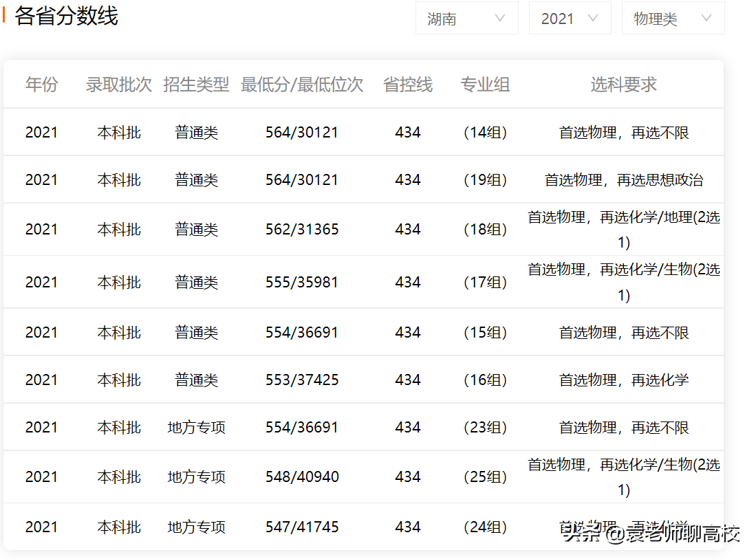Select the 最低分/最低位次 column header
Viewport: 756px width, 559px height.
click(303, 85)
